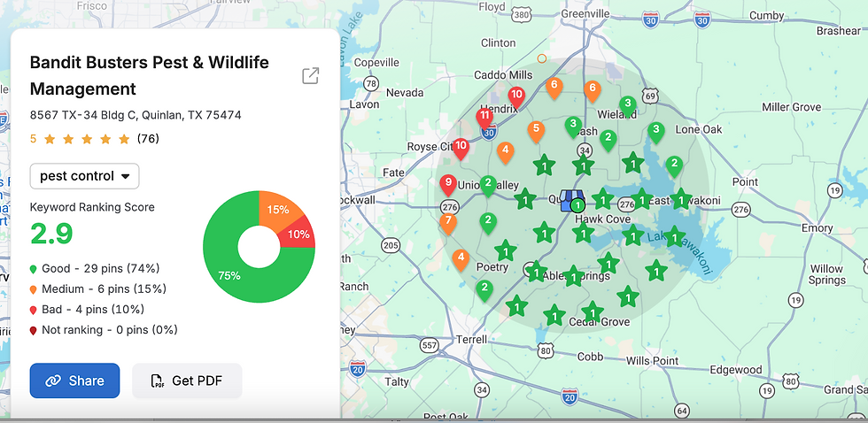
Task: Open the external link icon beside the business name
Action: tap(311, 76)
